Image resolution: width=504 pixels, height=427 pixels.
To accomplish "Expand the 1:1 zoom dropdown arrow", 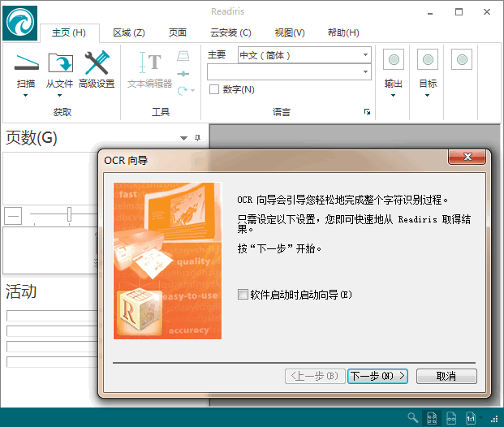I will (x=480, y=417).
